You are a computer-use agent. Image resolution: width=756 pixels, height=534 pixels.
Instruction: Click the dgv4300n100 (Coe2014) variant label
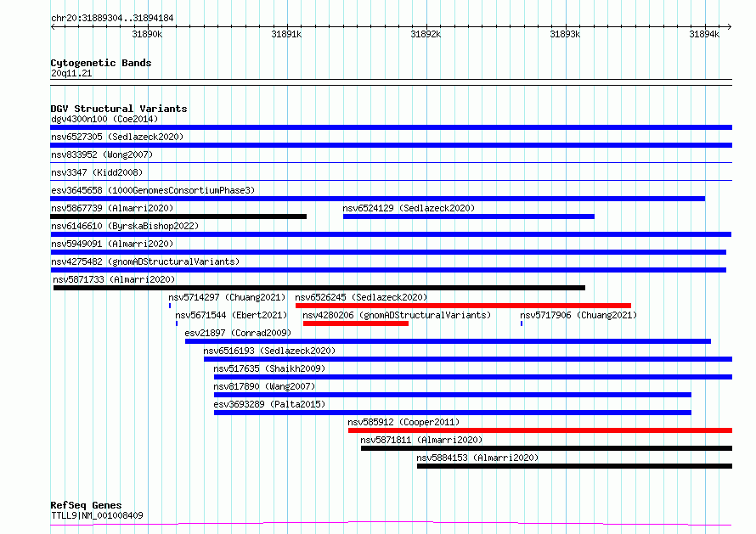(x=104, y=119)
